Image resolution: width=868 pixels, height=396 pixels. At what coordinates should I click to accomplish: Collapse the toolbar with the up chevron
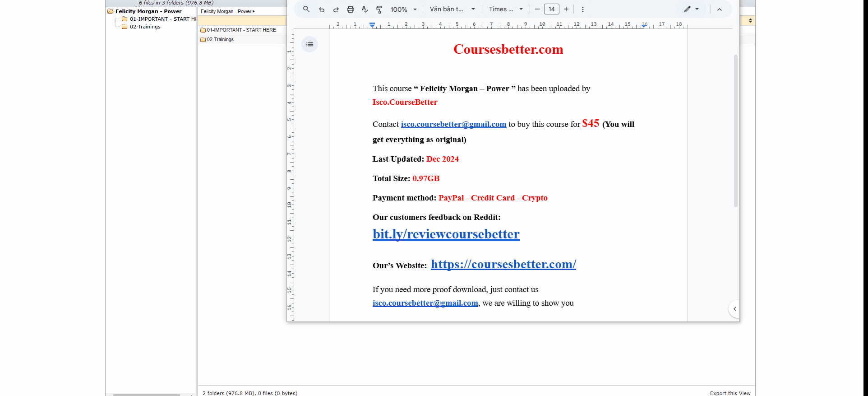720,9
